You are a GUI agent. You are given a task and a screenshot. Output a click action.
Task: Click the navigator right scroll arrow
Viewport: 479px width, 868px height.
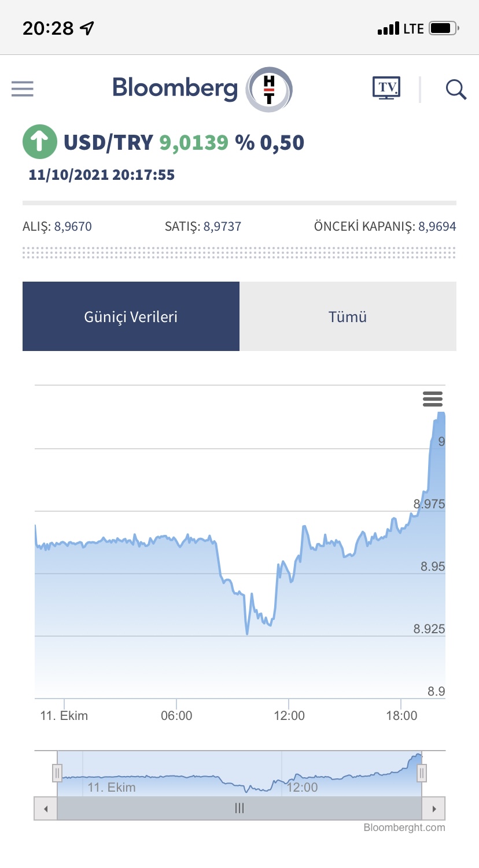434,808
